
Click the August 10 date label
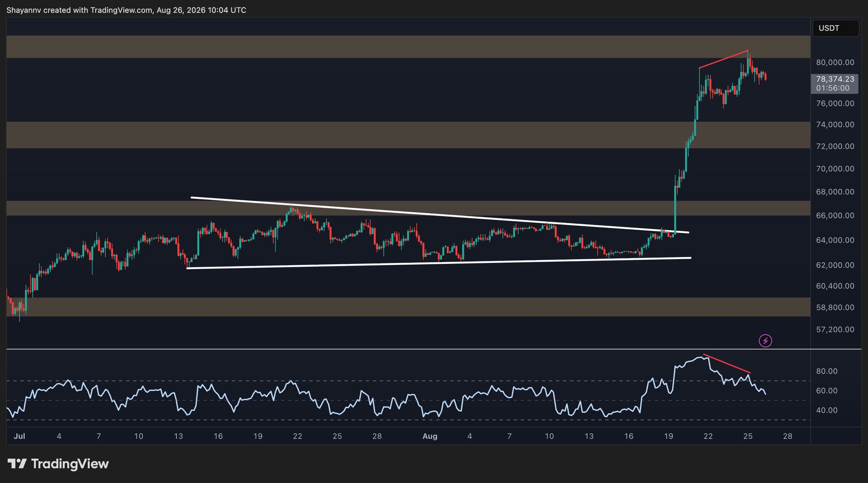tap(549, 436)
